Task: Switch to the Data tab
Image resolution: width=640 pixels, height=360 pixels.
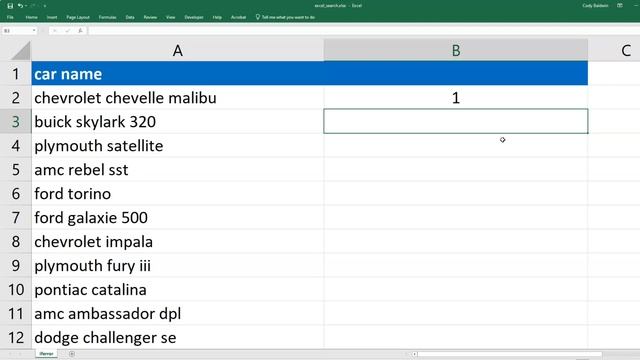Action: (130, 17)
